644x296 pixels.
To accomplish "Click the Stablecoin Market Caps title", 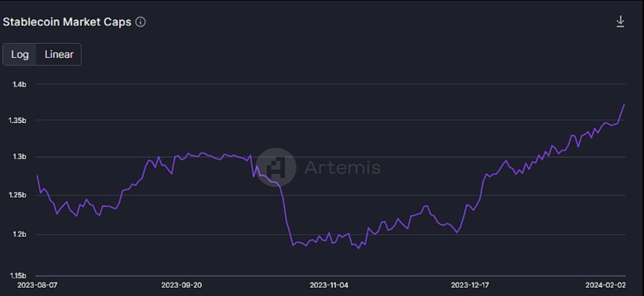I will (x=67, y=22).
